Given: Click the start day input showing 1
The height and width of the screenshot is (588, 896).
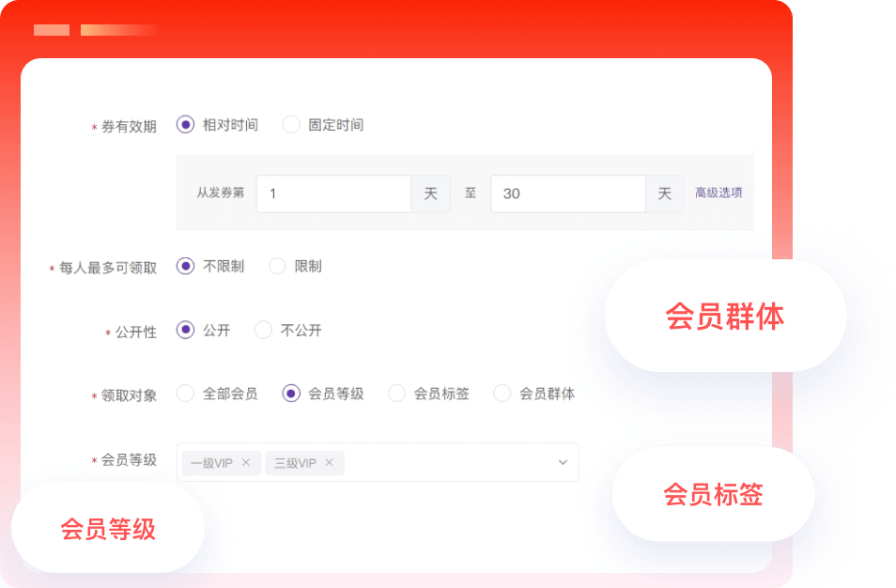Looking at the screenshot, I should (333, 193).
